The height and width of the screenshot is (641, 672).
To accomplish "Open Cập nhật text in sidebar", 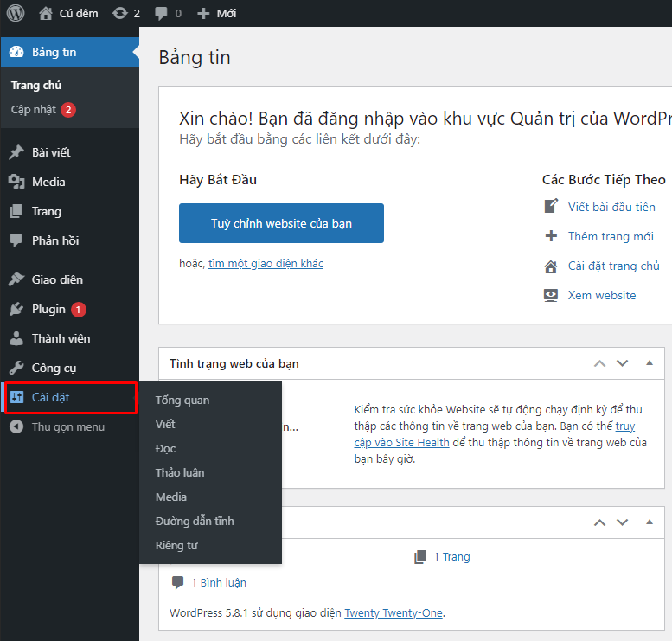I will (34, 110).
